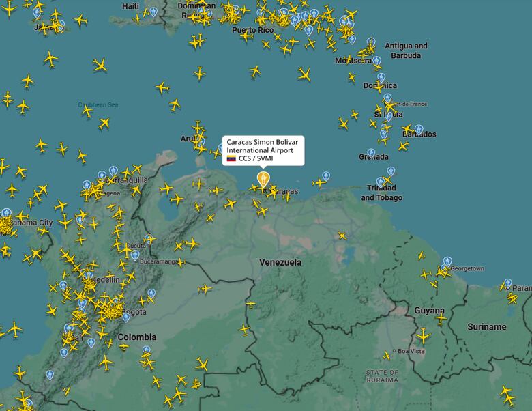Open the Cucuta airport pin
Viewport: 532px width, 411px height.
coord(148,238)
